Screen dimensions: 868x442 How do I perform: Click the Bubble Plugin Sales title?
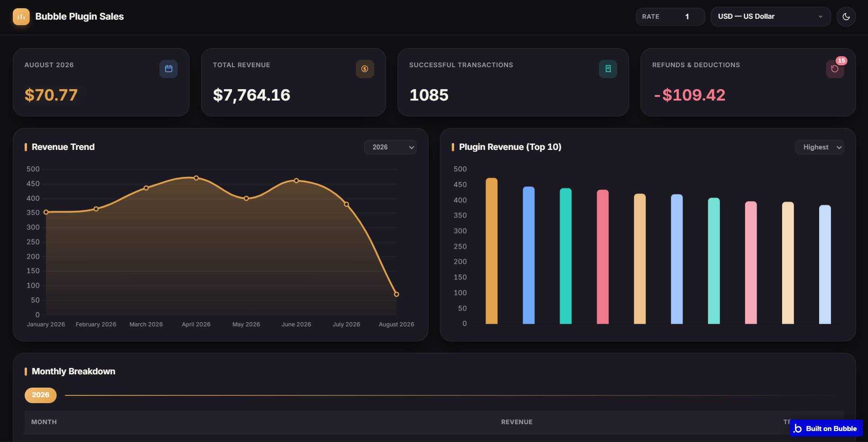pos(79,16)
